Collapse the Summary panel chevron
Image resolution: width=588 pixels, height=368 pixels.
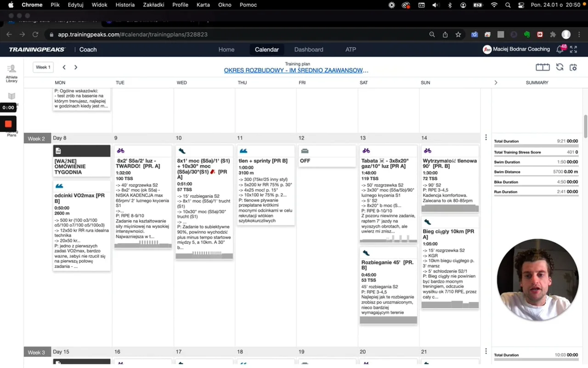pos(496,83)
